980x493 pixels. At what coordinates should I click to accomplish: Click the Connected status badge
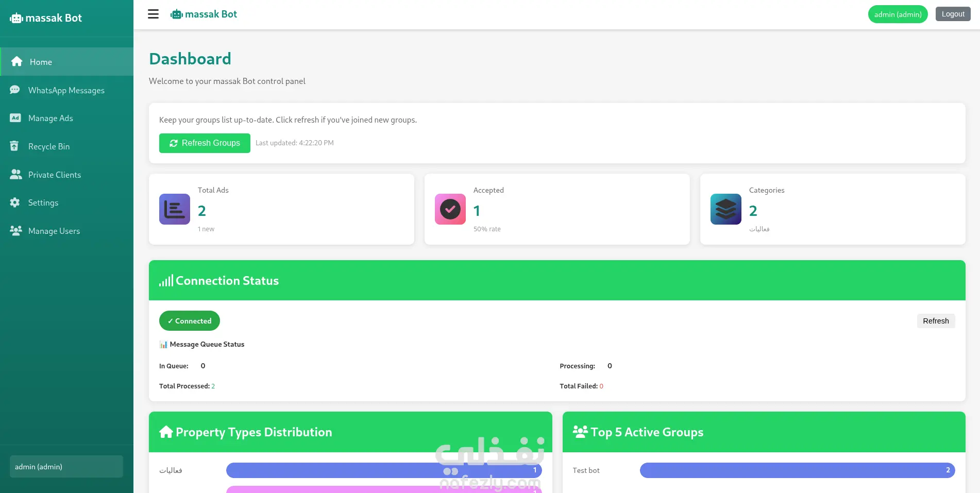coord(190,321)
